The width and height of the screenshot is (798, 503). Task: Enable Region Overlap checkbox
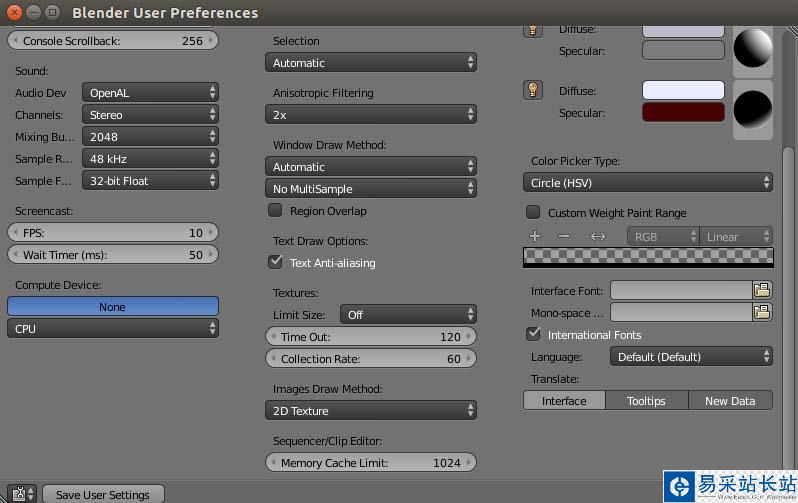coord(275,210)
